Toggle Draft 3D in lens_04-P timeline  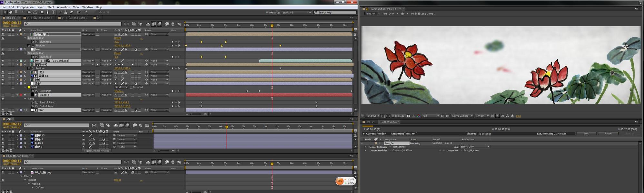(141, 24)
